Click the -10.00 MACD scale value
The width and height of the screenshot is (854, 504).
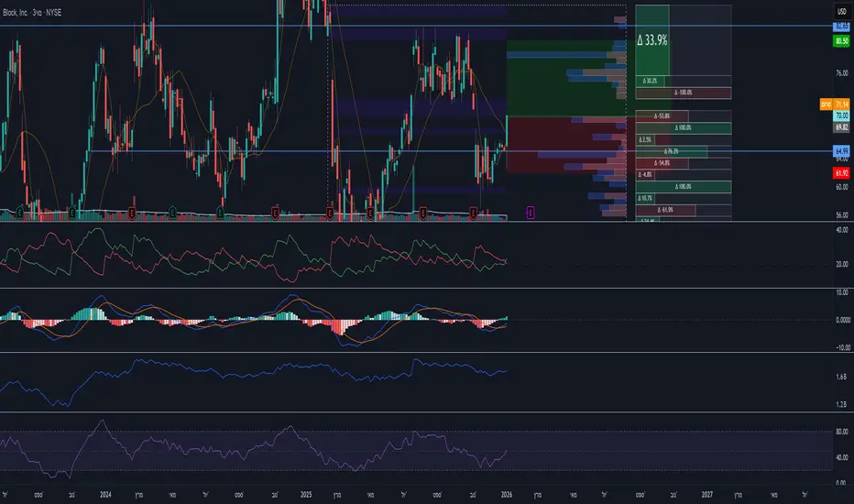841,347
